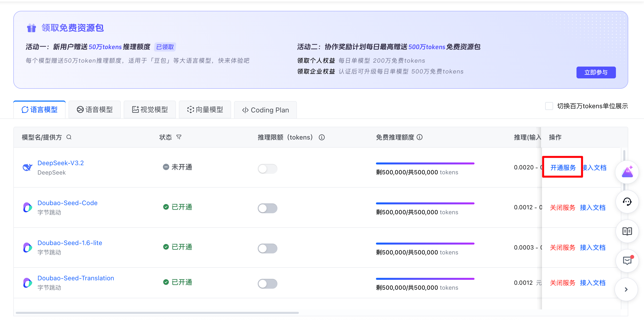
Task: Open the purple AI assistant floating icon
Action: point(627,172)
